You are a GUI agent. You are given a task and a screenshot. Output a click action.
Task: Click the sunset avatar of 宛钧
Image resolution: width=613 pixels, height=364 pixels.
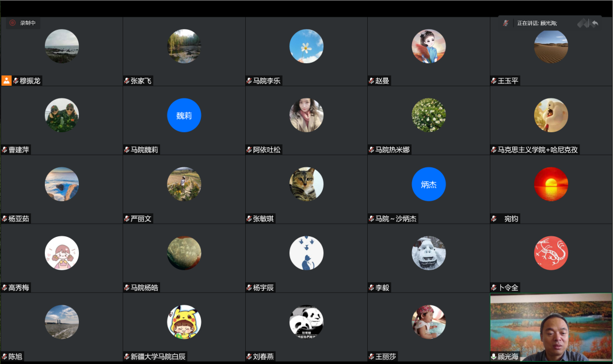coord(551,184)
